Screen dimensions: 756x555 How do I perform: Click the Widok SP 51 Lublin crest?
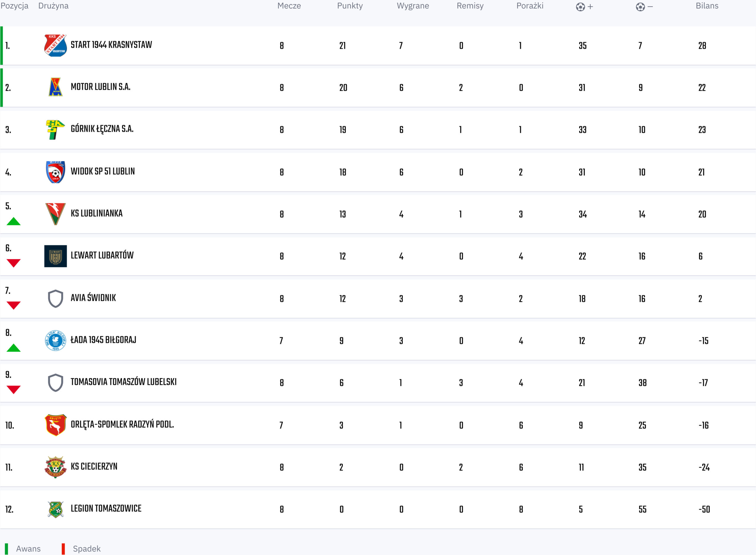(56, 172)
